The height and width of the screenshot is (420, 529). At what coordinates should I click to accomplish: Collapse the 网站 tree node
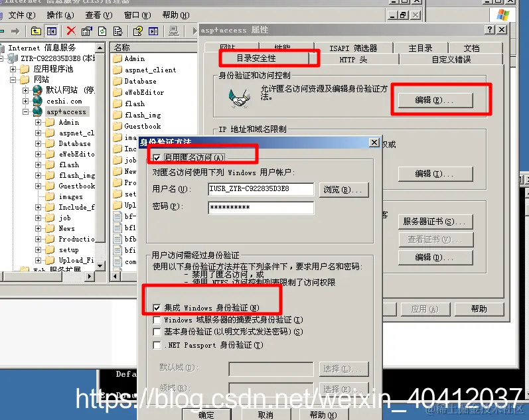pyautogui.click(x=13, y=80)
